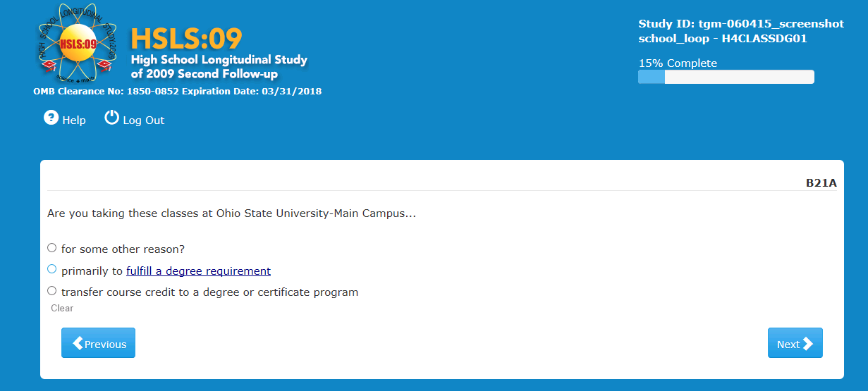Click the OMB Clearance number text
868x391 pixels.
pos(177,92)
